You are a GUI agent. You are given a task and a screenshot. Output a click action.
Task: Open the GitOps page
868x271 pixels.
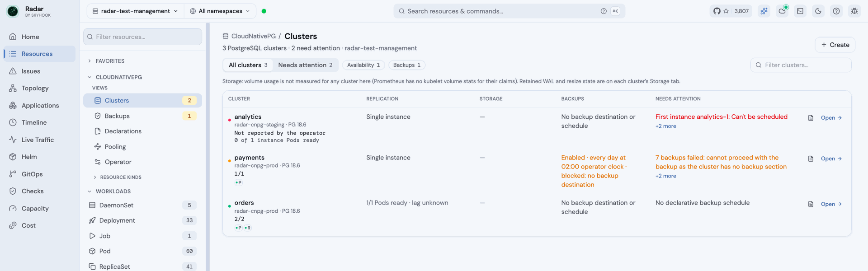pos(39,174)
